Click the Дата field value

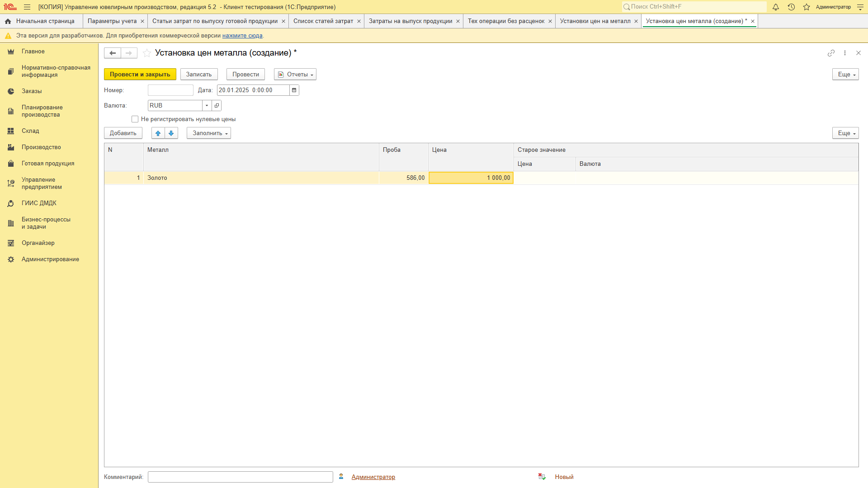coord(253,90)
